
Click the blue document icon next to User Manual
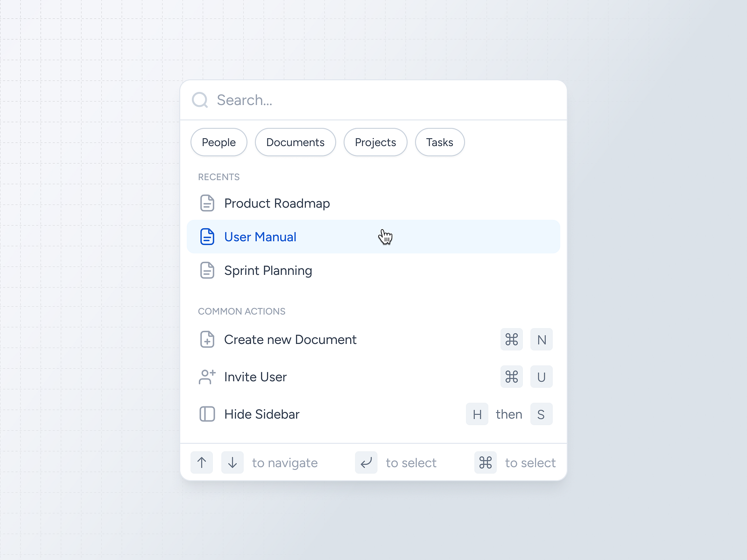pos(207,237)
